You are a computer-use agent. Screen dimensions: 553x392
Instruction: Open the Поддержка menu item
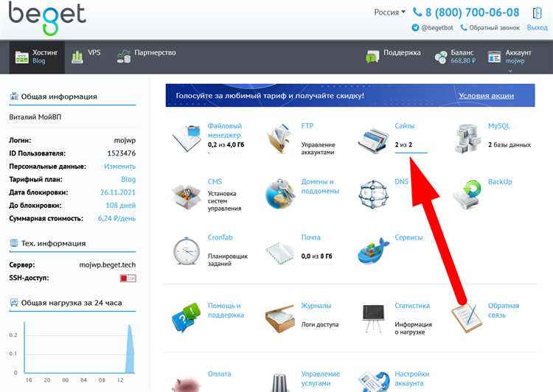(393, 56)
